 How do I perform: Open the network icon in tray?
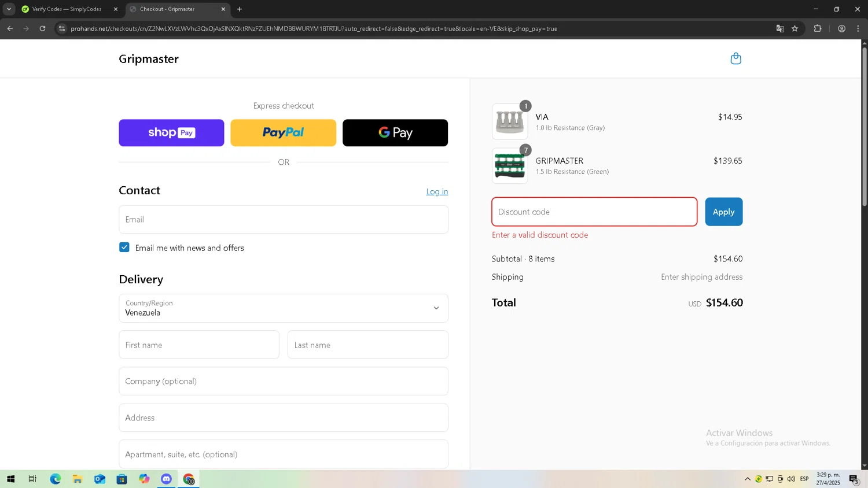769,479
